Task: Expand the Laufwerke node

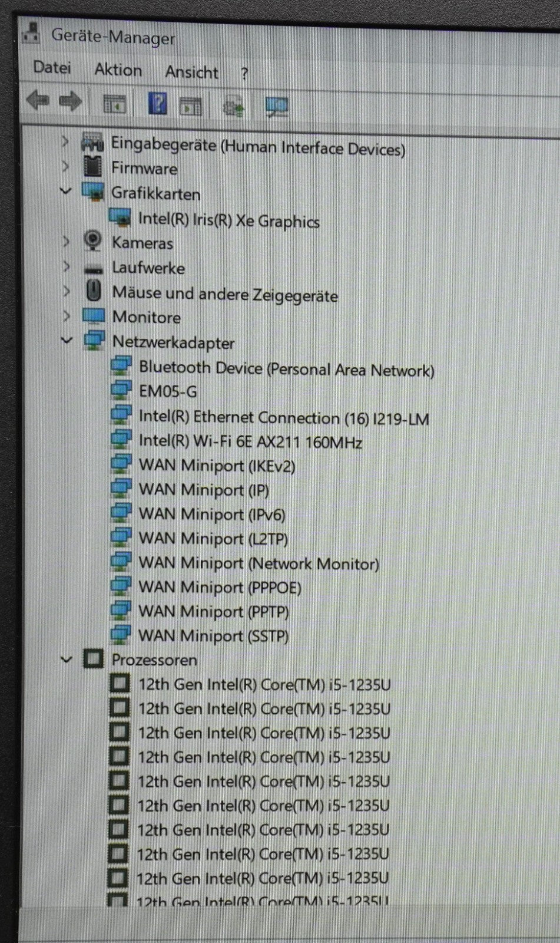Action: tap(66, 266)
